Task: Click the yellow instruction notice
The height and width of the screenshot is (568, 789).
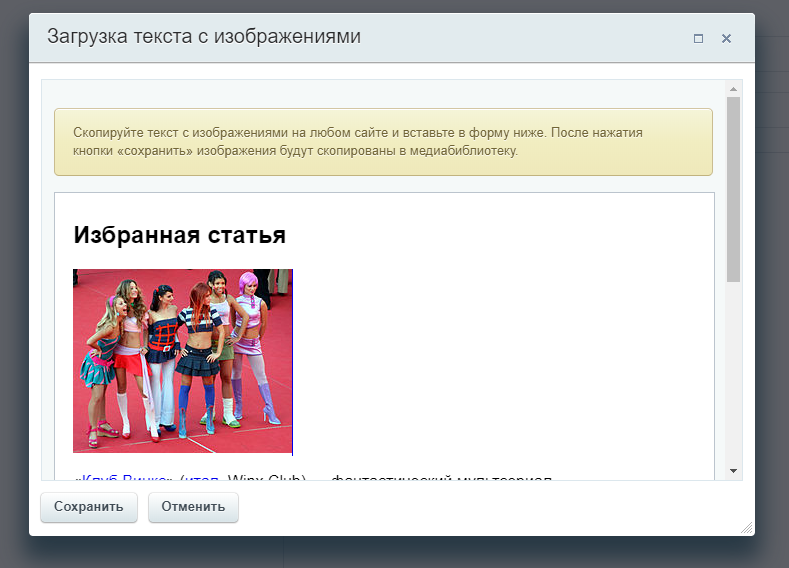Action: (x=383, y=142)
